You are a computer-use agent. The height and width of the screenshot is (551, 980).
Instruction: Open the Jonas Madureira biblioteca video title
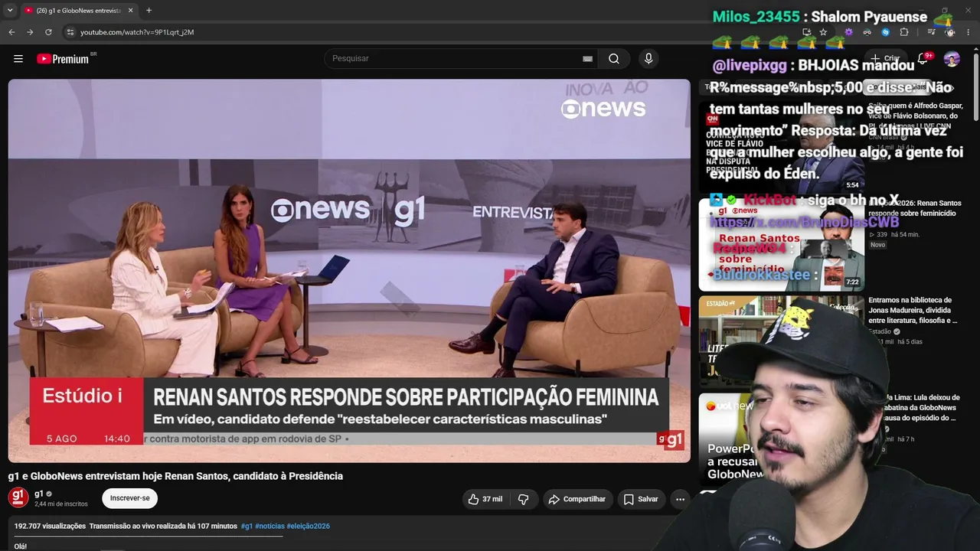click(x=913, y=311)
